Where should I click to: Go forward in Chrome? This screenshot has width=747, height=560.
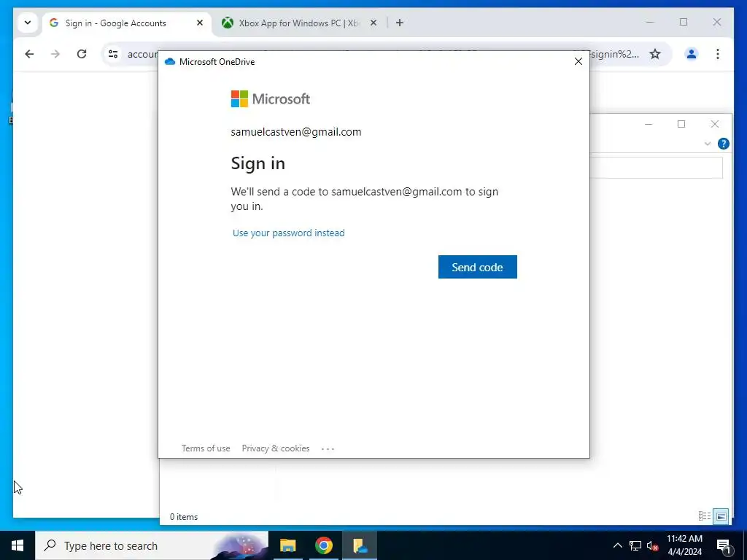[55, 54]
